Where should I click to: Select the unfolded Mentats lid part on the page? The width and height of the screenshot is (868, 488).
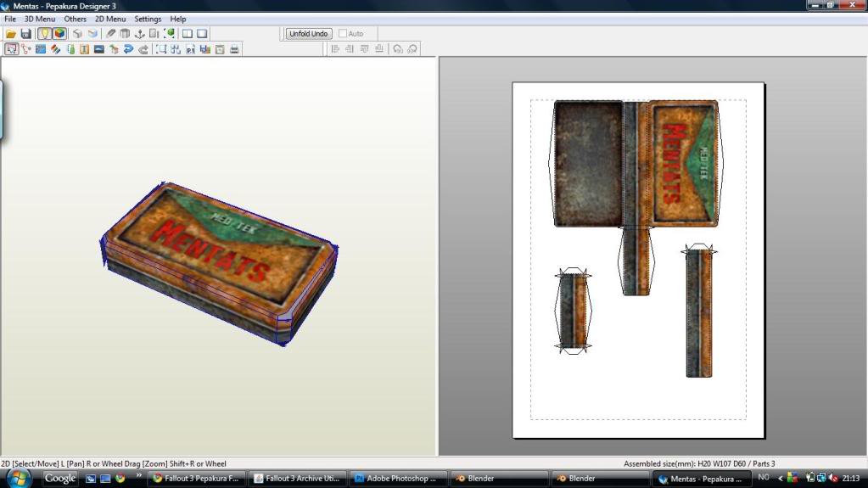tap(683, 164)
